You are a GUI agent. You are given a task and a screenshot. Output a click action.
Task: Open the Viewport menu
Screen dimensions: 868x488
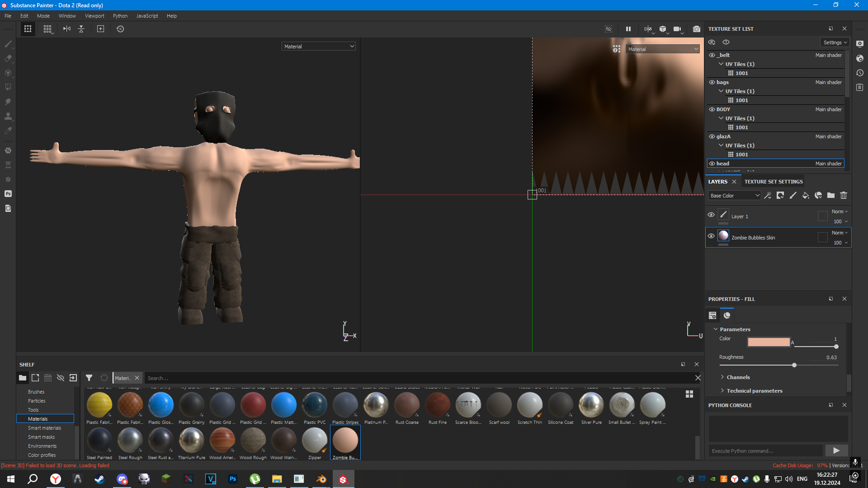pos(94,16)
